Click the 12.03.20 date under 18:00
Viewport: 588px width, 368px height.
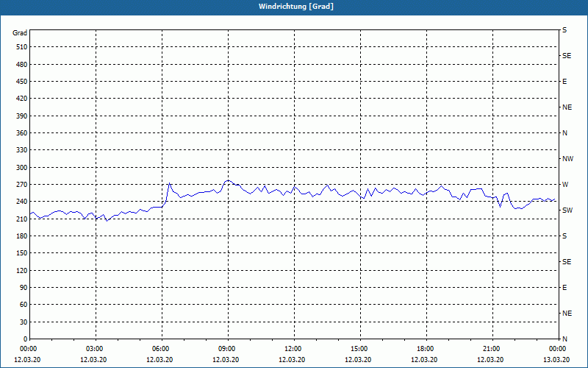[x=424, y=360]
